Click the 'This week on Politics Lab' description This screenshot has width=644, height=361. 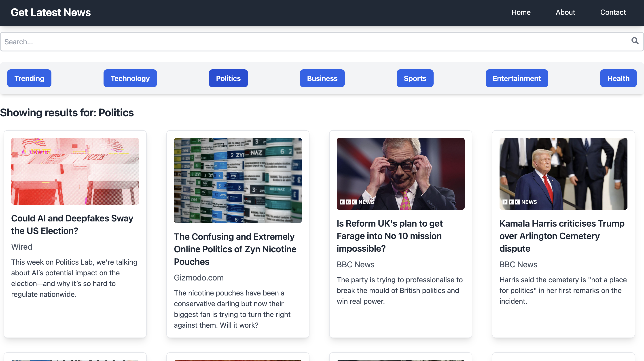74,278
